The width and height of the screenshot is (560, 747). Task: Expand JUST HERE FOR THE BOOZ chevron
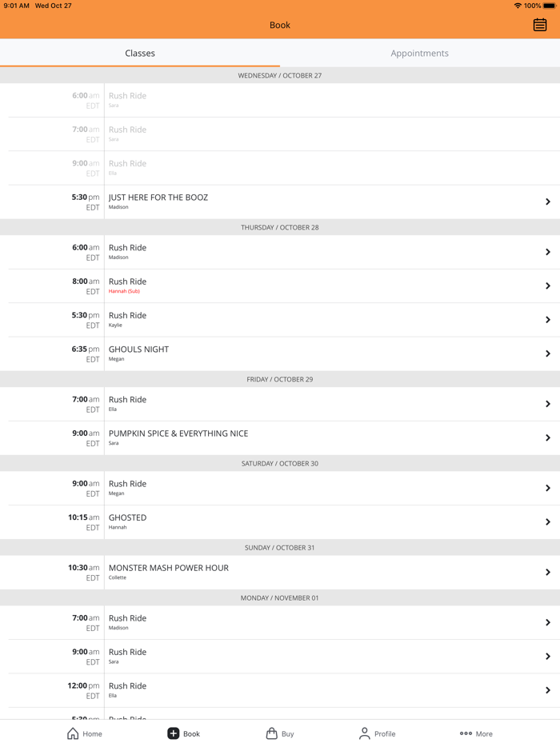[548, 202]
